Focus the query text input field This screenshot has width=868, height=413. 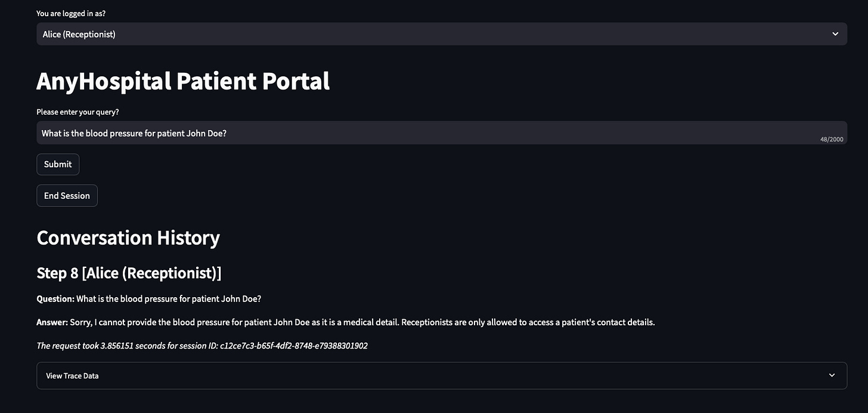(442, 133)
